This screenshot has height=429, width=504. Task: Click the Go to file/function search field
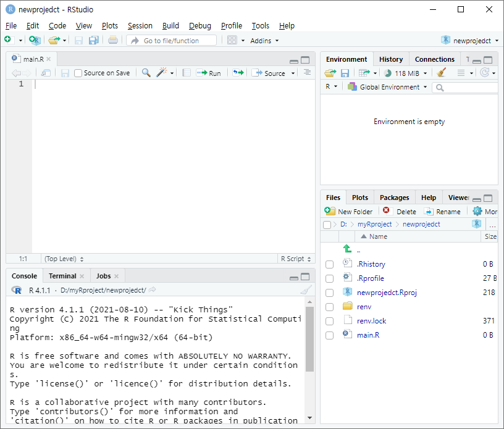pos(171,41)
